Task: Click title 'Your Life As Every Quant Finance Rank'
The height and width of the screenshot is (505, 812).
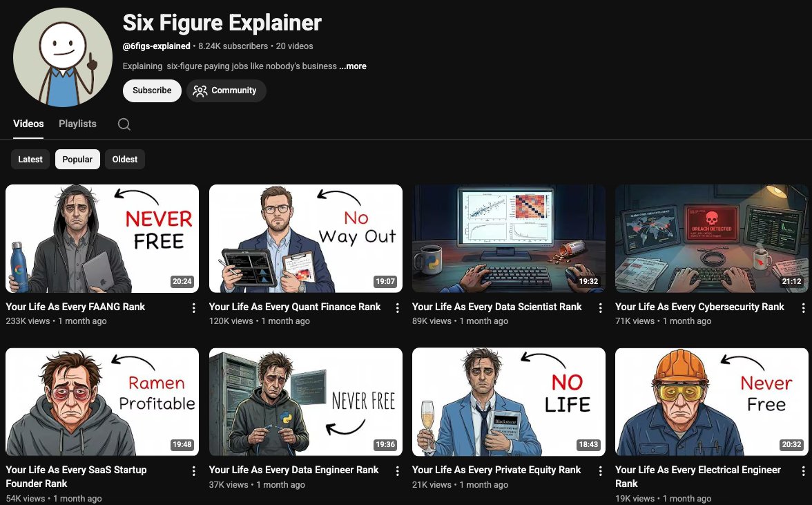Action: point(295,307)
